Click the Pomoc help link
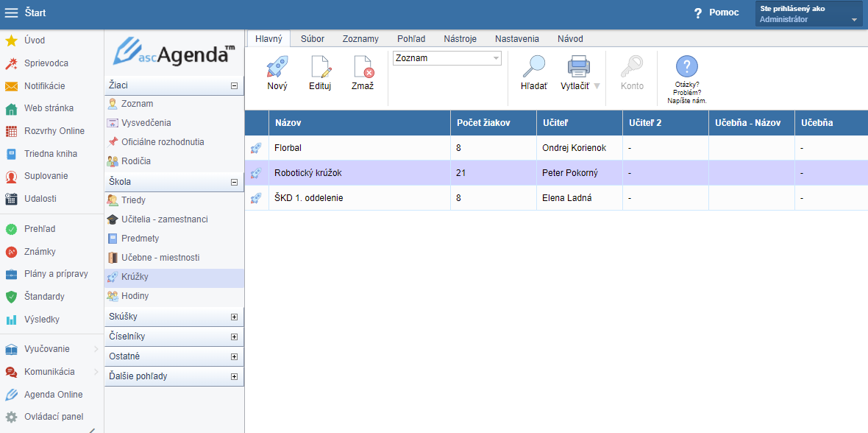868x433 pixels. [x=717, y=13]
